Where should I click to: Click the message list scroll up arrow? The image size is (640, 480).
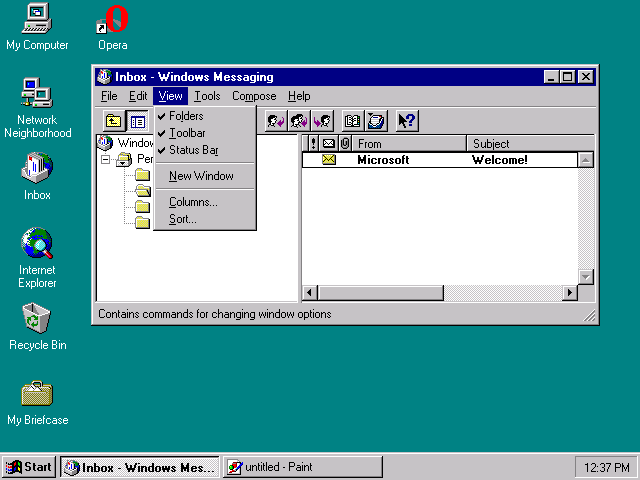(x=586, y=160)
